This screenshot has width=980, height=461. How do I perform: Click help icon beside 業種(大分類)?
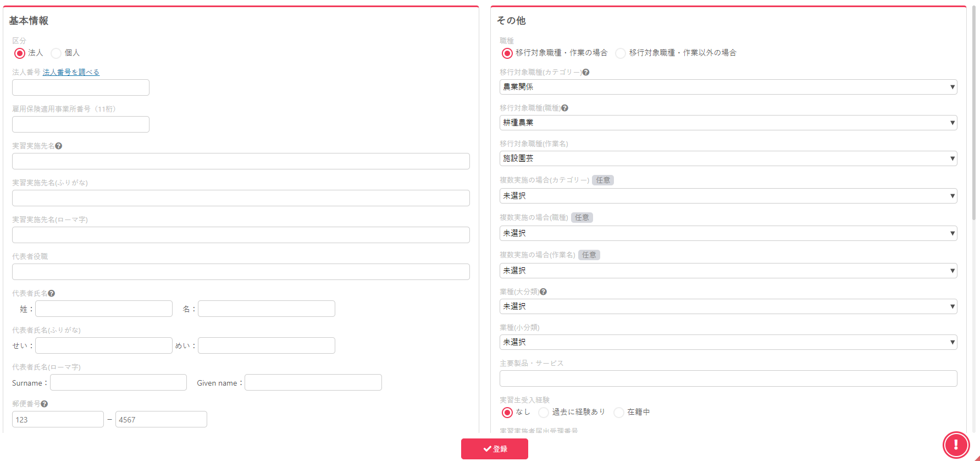coord(544,292)
